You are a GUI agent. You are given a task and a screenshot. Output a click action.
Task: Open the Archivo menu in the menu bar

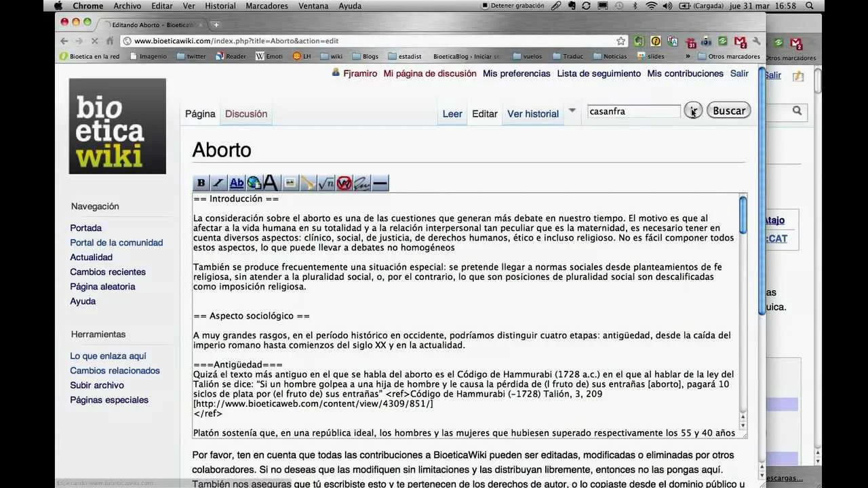127,5
